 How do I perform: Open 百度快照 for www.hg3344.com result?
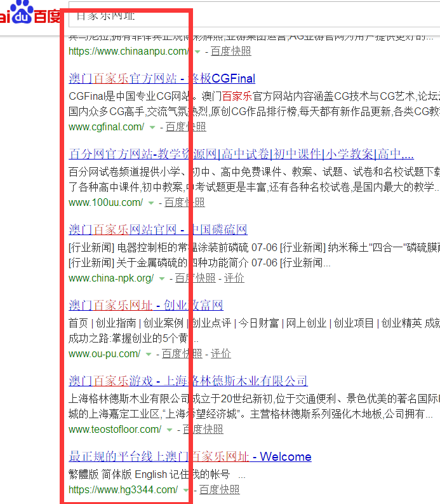coord(219,490)
